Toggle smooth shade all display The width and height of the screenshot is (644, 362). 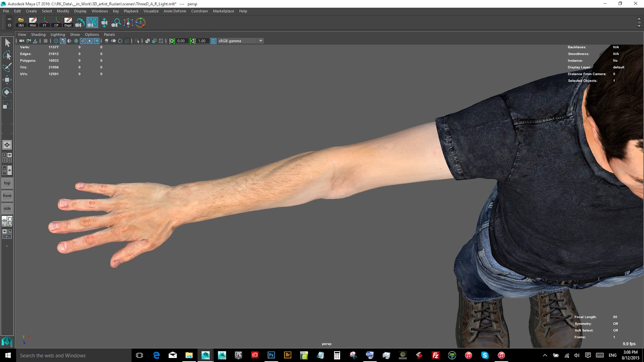coord(63,41)
